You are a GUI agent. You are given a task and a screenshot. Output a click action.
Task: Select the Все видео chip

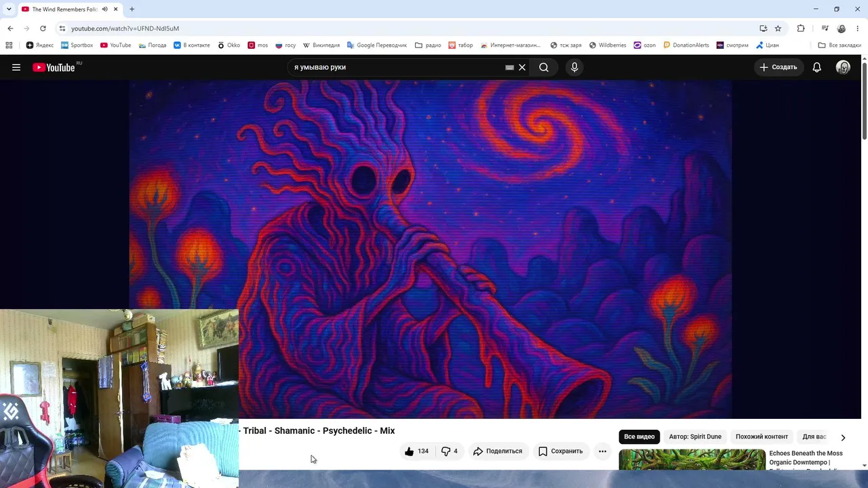639,436
